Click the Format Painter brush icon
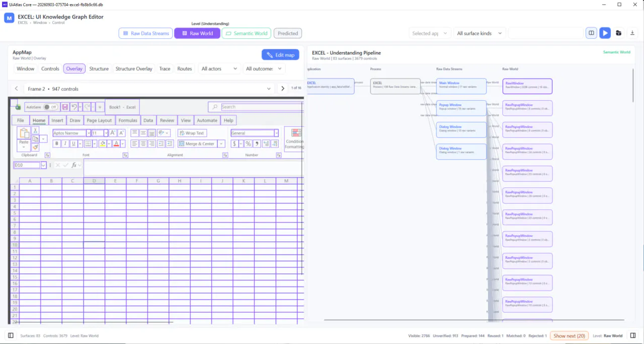This screenshot has width=644, height=344. pos(35,147)
